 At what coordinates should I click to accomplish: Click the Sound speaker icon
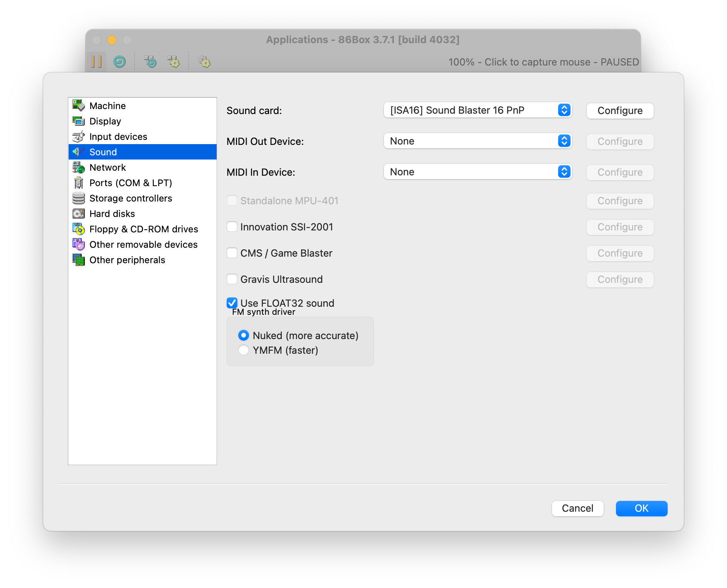click(x=79, y=152)
